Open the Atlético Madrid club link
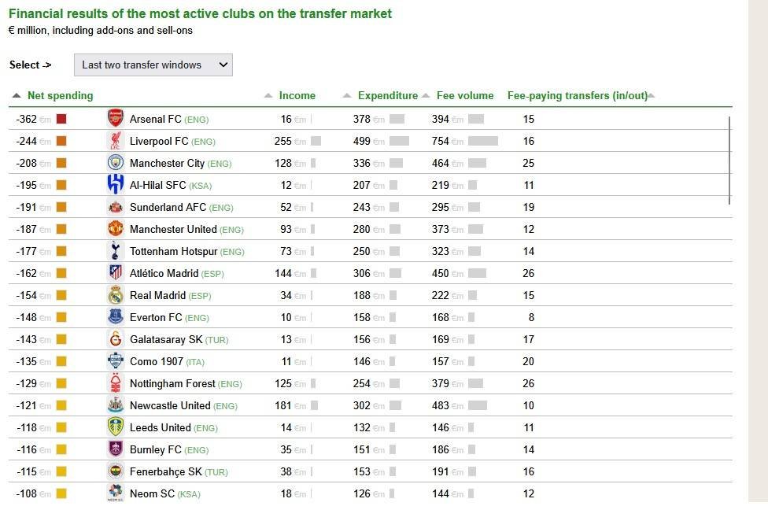This screenshot has width=768, height=532. point(164,273)
